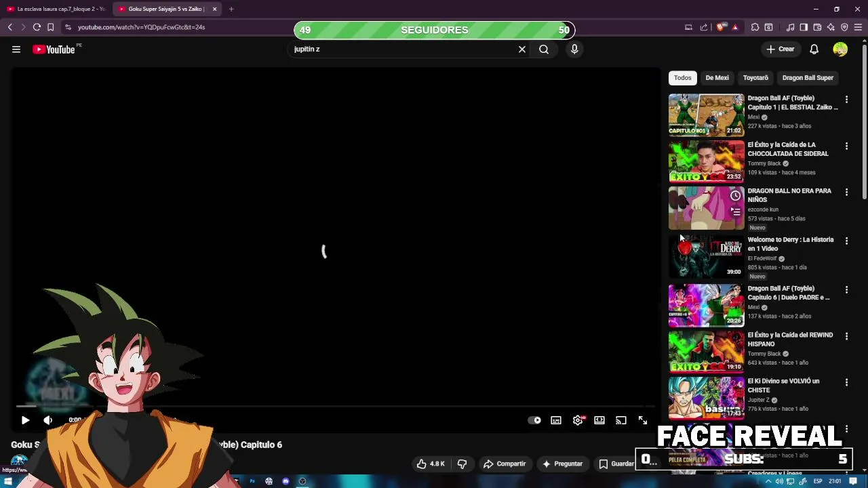Open Brave Leo AI sparkle icon
This screenshot has width=868, height=488.
click(x=831, y=27)
